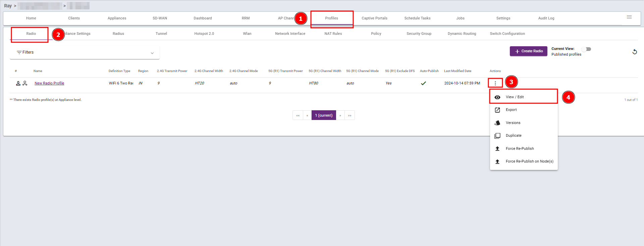Click the user icon beside New Radio Profile
Image resolution: width=644 pixels, height=246 pixels.
[18, 83]
